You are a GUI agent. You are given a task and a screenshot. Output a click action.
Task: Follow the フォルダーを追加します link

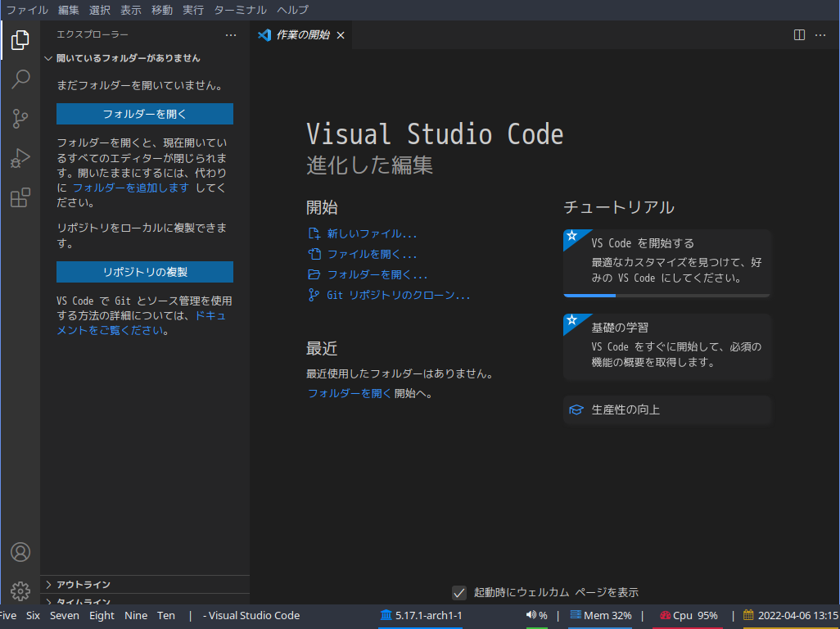(131, 188)
